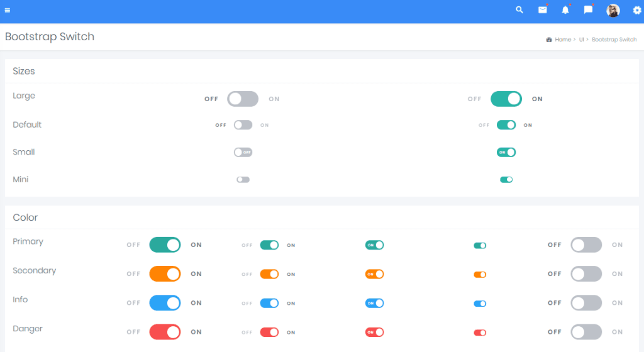
Task: Turn on the gray Secondary row switch
Action: (586, 273)
